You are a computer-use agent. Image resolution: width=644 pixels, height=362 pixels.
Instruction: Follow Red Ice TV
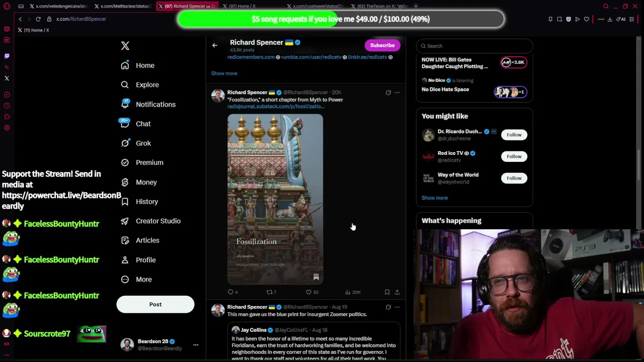514,156
